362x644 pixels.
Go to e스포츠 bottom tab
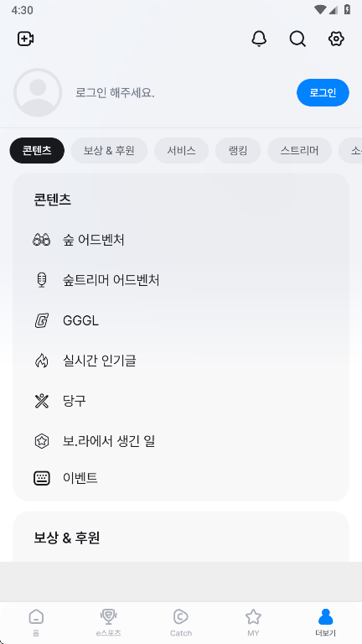109,623
